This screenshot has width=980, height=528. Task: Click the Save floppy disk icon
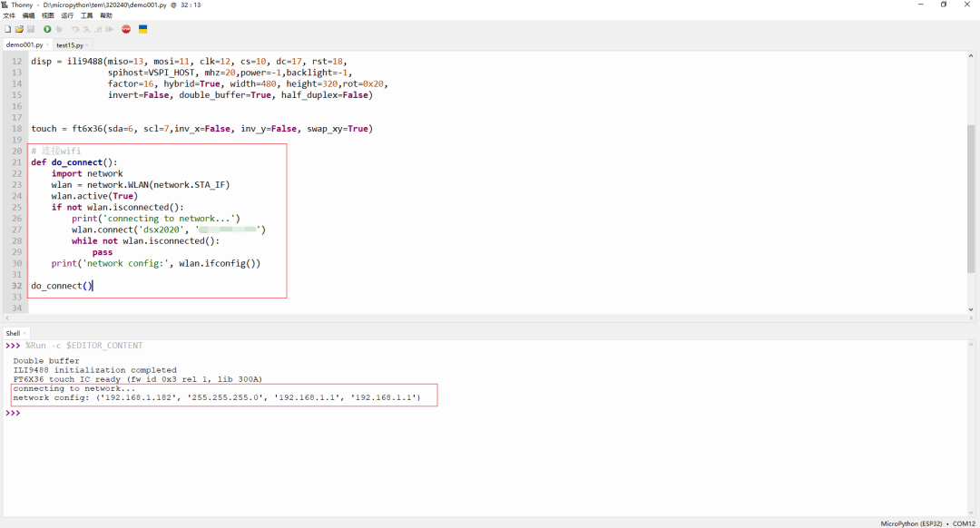pyautogui.click(x=30, y=29)
